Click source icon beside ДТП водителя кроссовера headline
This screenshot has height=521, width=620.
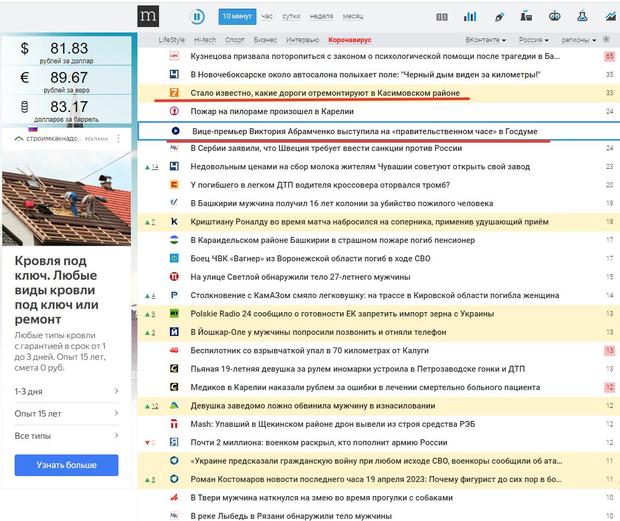(174, 185)
